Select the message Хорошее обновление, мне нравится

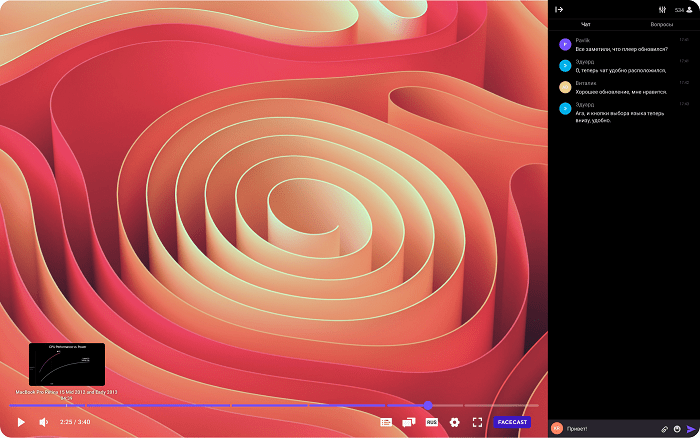(x=621, y=92)
